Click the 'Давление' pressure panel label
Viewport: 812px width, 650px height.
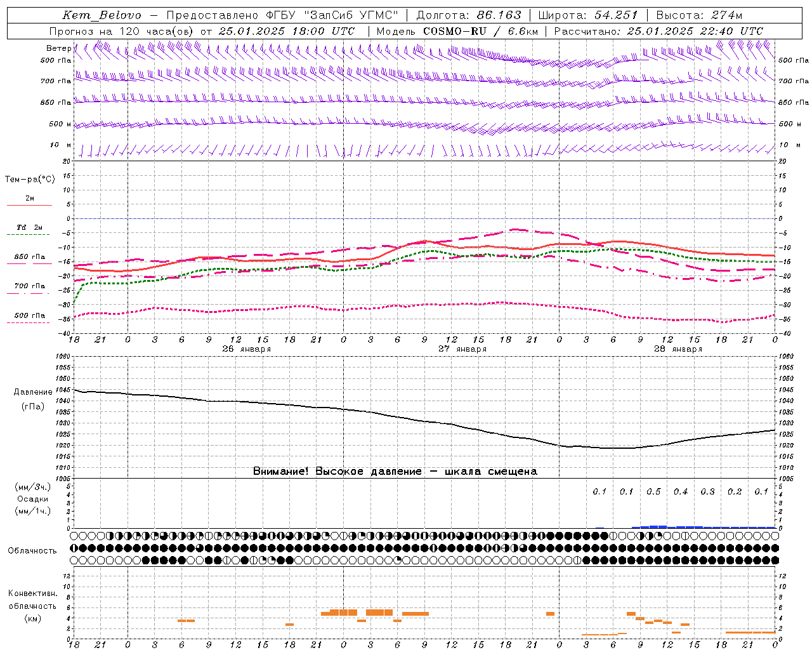point(33,392)
